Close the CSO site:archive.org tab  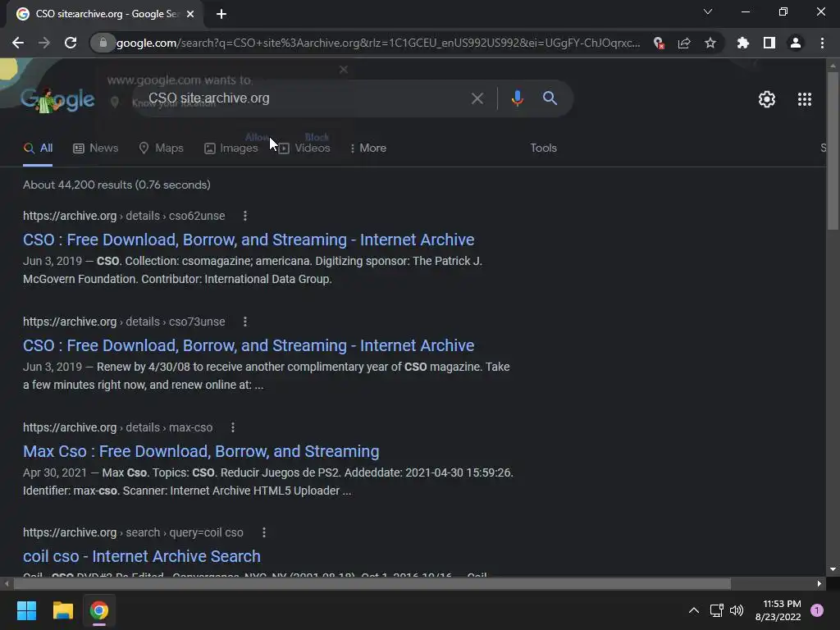(190, 14)
